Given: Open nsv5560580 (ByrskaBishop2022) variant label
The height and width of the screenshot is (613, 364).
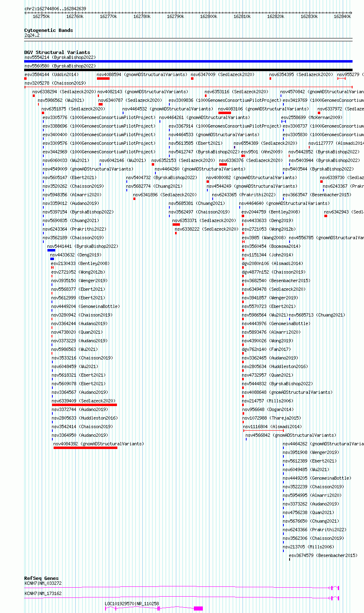Looking at the screenshot, I should [x=60, y=66].
